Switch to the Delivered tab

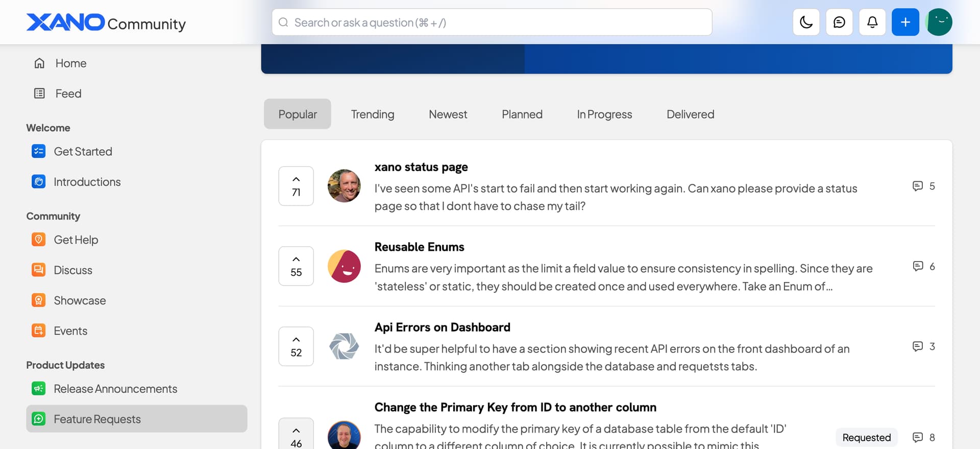(691, 114)
